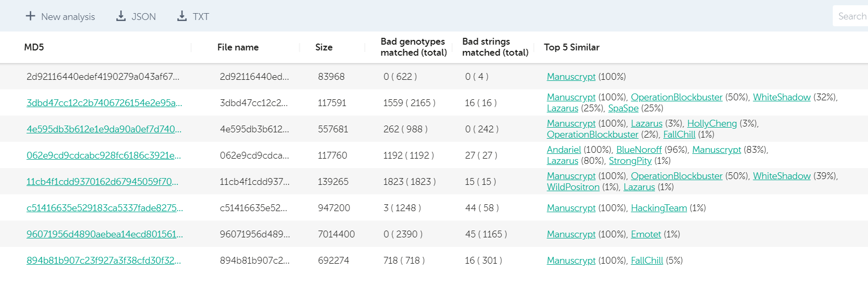Click the TXT download icon
Screen dimensions: 868x281
click(x=182, y=16)
